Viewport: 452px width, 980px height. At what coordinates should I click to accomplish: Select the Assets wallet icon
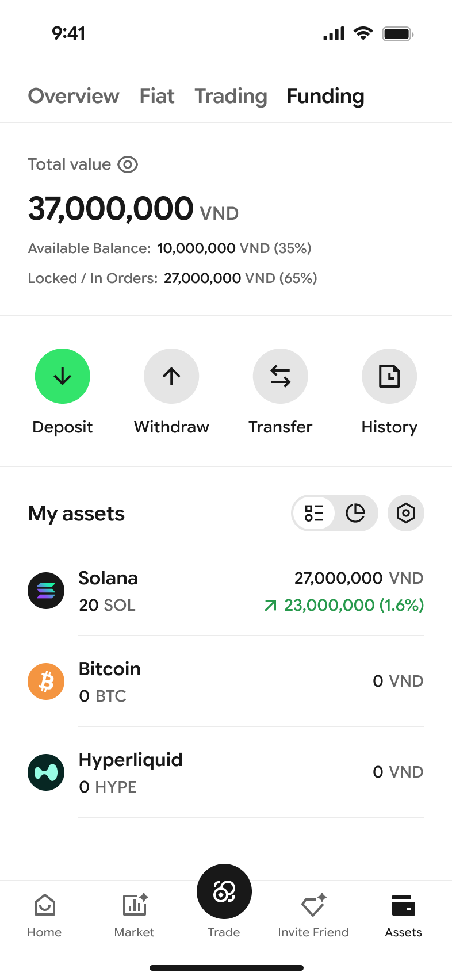[x=404, y=905]
